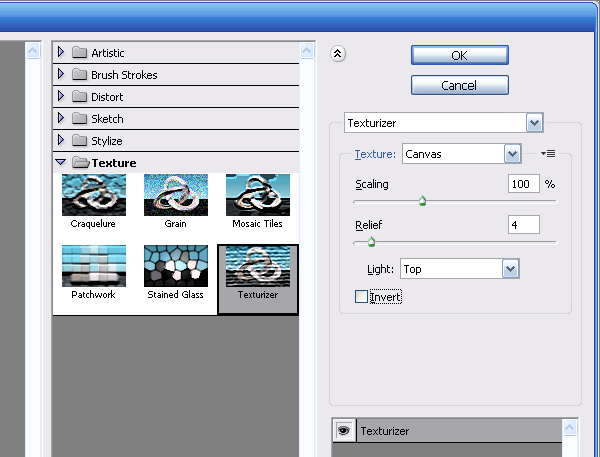Screen dimensions: 600x457
Task: Pick the Patchwork filter thumbnail
Action: click(x=94, y=266)
